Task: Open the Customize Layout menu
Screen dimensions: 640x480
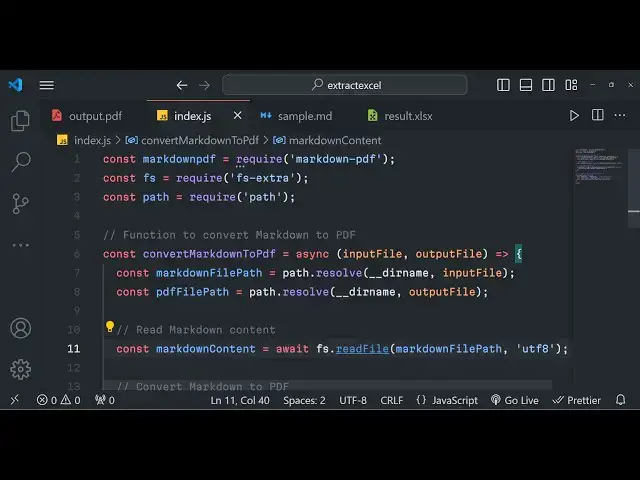Action: tap(571, 85)
